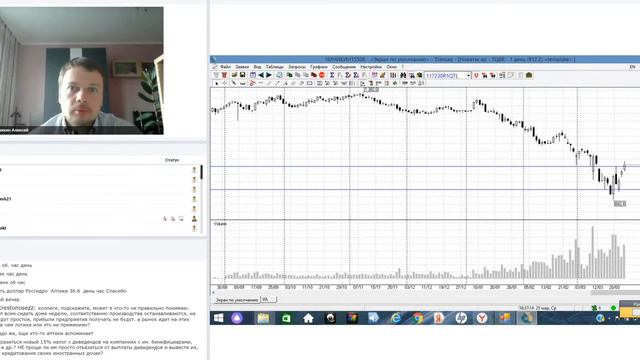Select the red scissors tool
640x360 pixels.
click(x=252, y=83)
